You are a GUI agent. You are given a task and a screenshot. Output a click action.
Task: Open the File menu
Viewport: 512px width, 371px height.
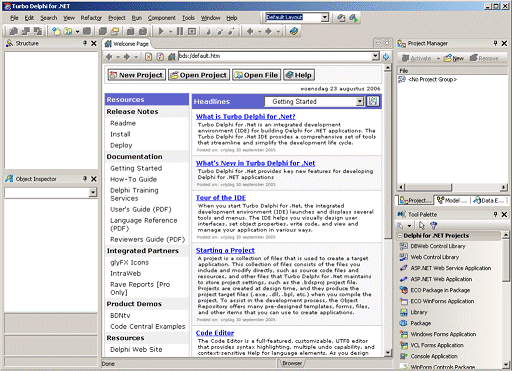tap(14, 18)
